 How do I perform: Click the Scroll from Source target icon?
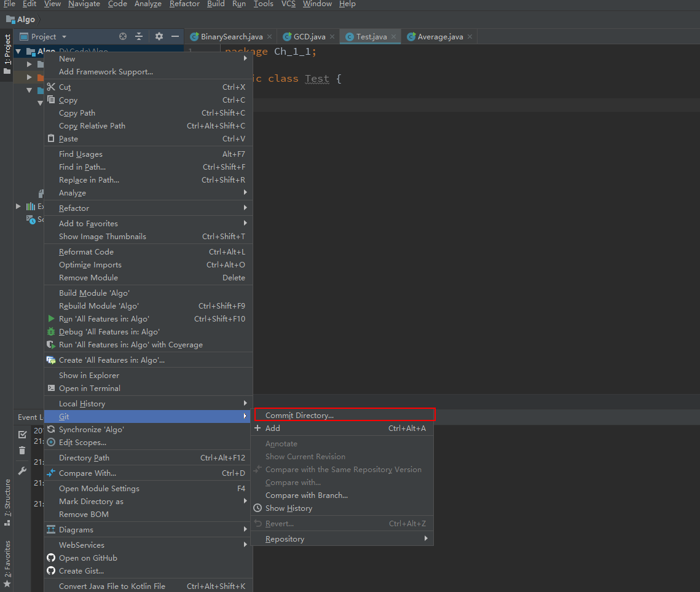123,37
